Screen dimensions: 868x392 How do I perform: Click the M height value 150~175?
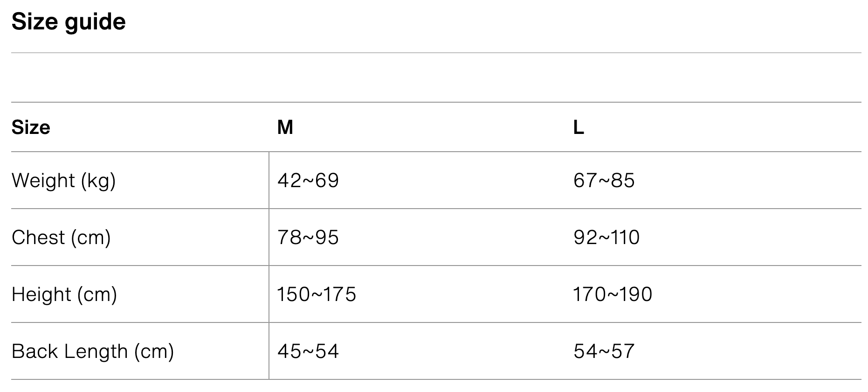(317, 294)
